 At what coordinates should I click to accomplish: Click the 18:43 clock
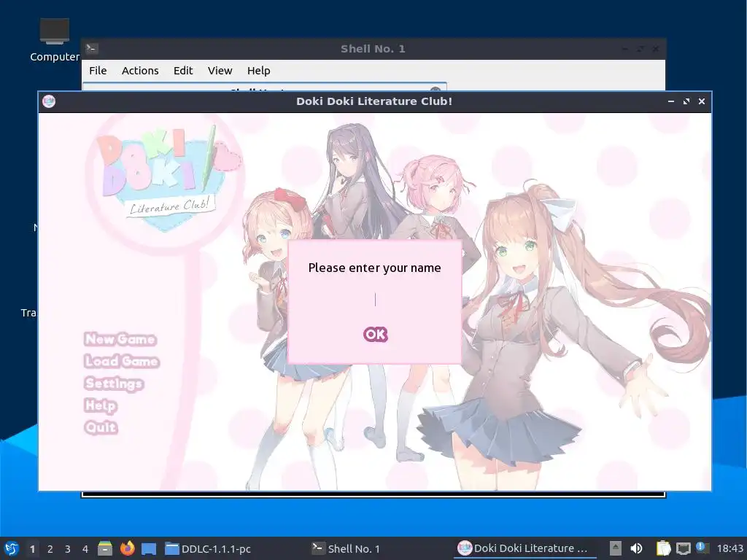pyautogui.click(x=729, y=548)
